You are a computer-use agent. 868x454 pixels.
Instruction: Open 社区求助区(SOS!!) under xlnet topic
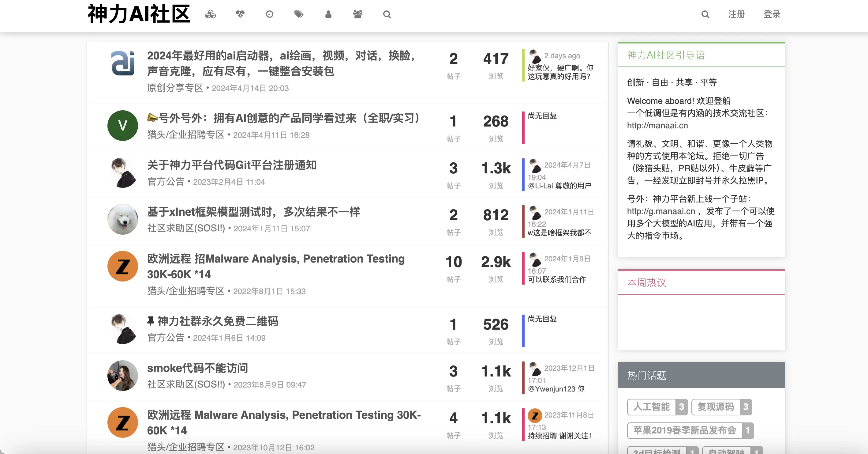186,228
